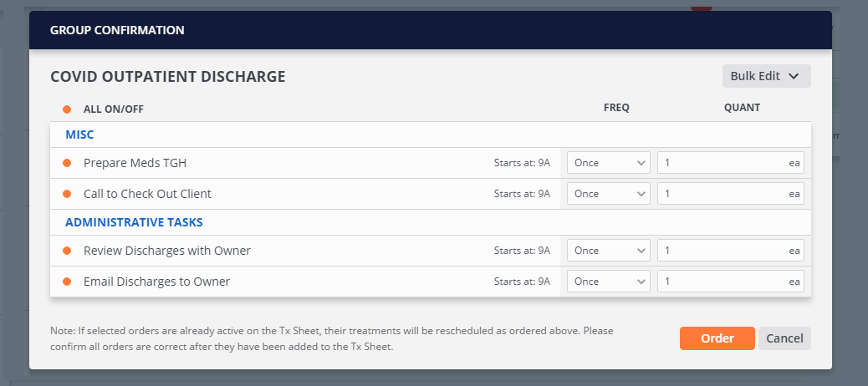Click the ADMINISTRATIVE TASKS section header

click(x=134, y=222)
